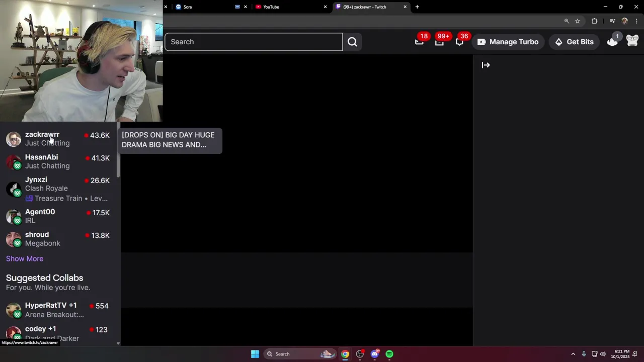Click the sidebar scroll down arrow
This screenshot has height=362, width=644.
pyautogui.click(x=118, y=343)
